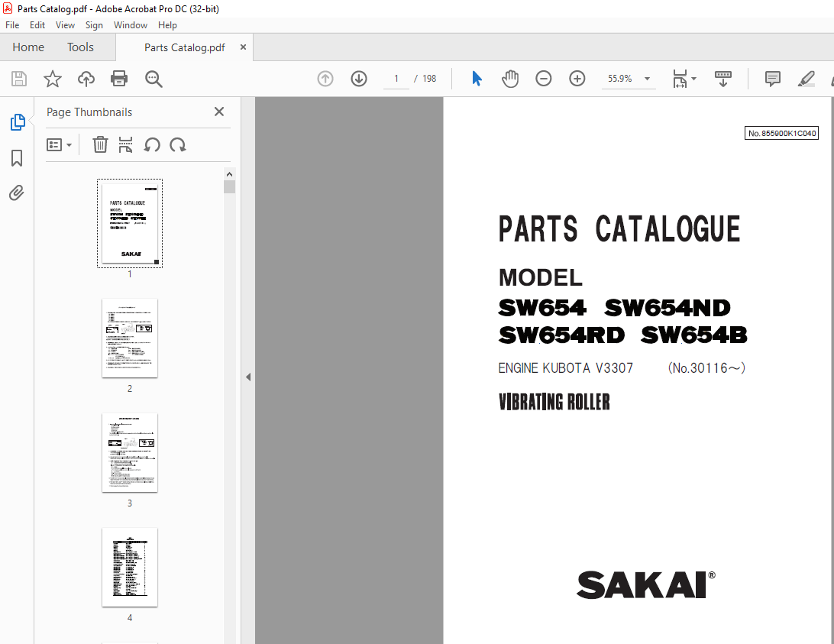834x644 pixels.
Task: Zoom out with minus button
Action: coord(543,79)
